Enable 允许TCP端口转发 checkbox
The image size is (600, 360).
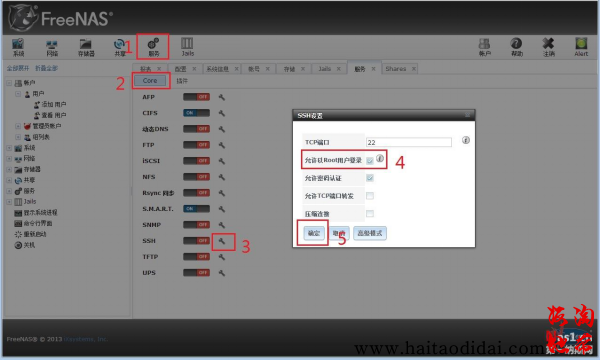pyautogui.click(x=370, y=196)
